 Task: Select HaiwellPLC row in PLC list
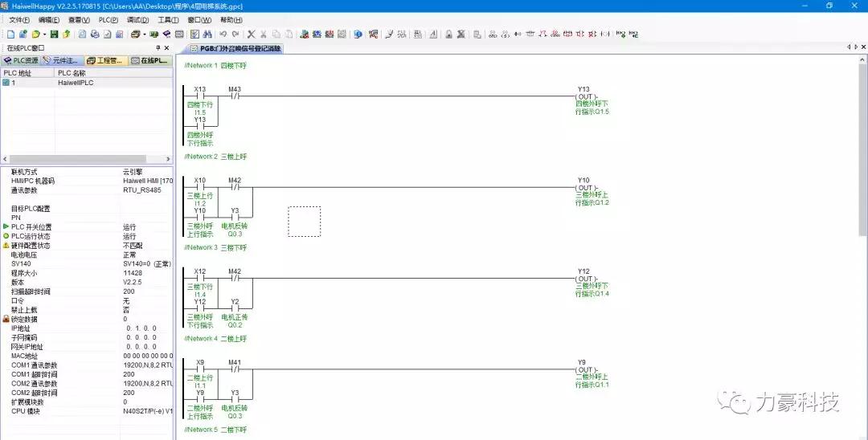(75, 83)
